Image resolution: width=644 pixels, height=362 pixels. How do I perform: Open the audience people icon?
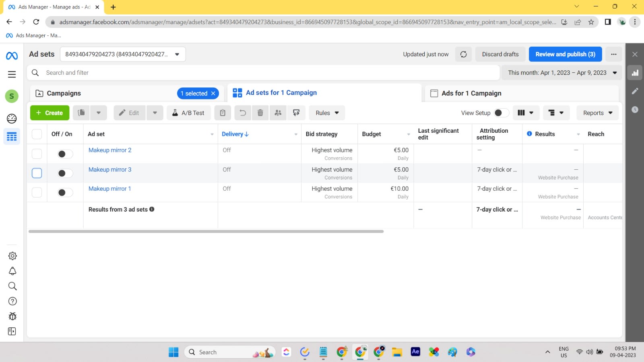[278, 113]
